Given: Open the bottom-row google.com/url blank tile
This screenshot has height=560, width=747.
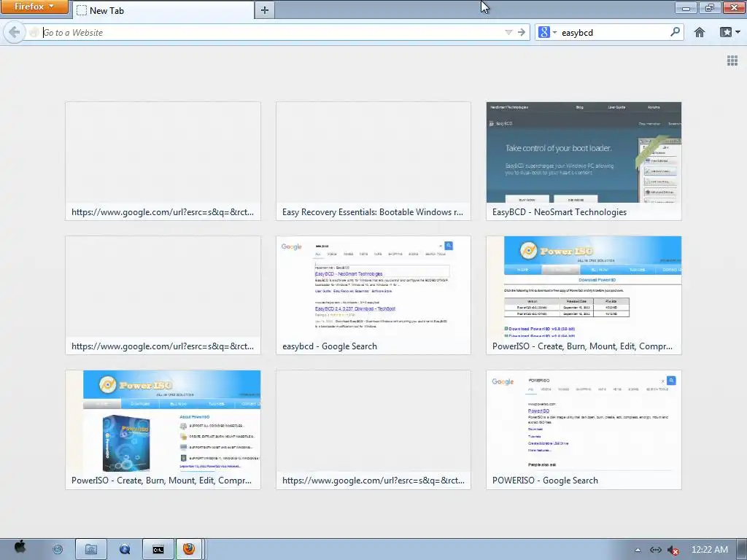Looking at the screenshot, I should pyautogui.click(x=373, y=429).
